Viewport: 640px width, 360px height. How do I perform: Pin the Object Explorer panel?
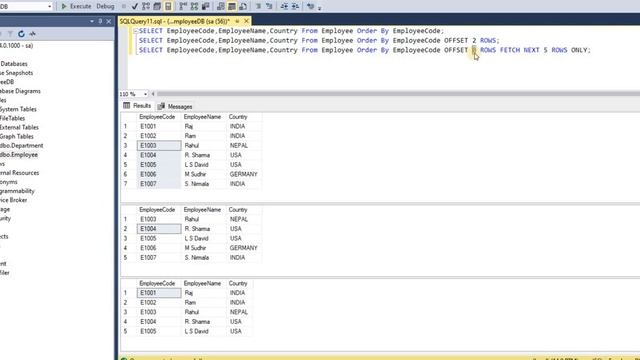click(100, 21)
